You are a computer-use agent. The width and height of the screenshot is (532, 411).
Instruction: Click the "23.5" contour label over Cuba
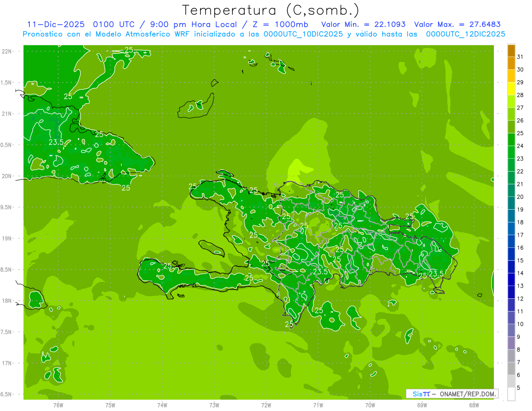click(56, 142)
